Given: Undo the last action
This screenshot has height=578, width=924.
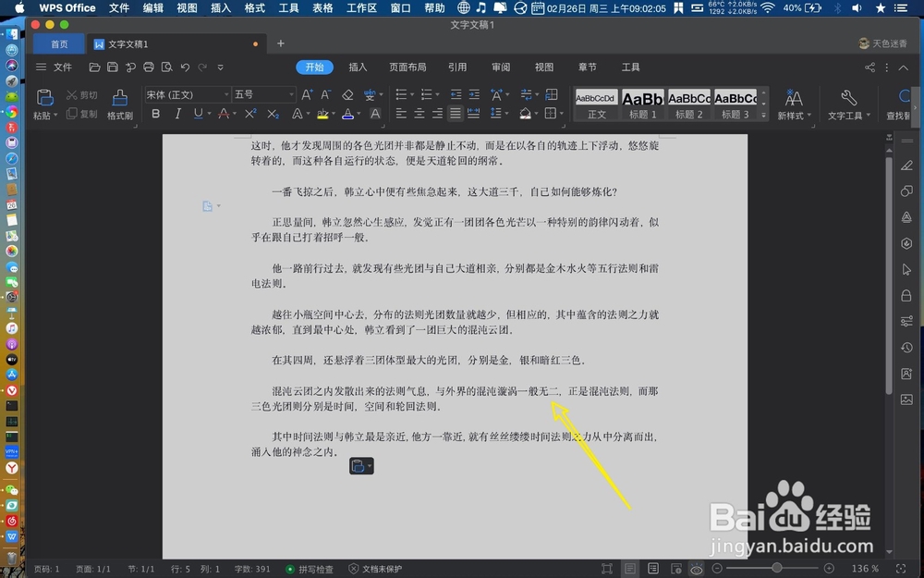Looking at the screenshot, I should 185,68.
